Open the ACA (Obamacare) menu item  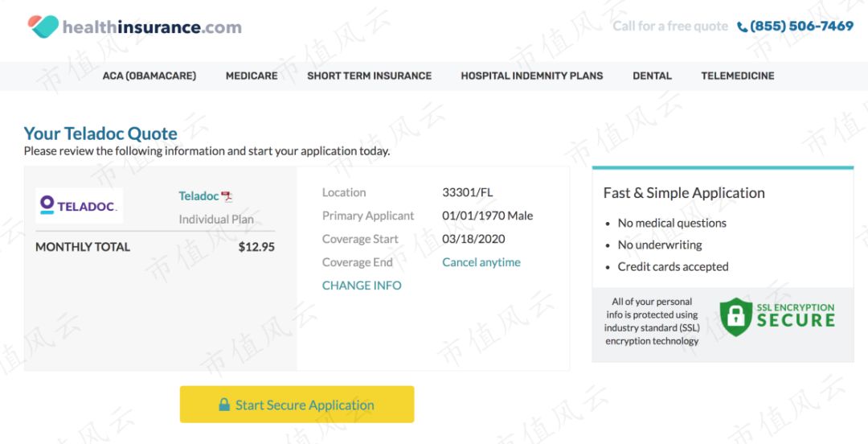[x=149, y=76]
